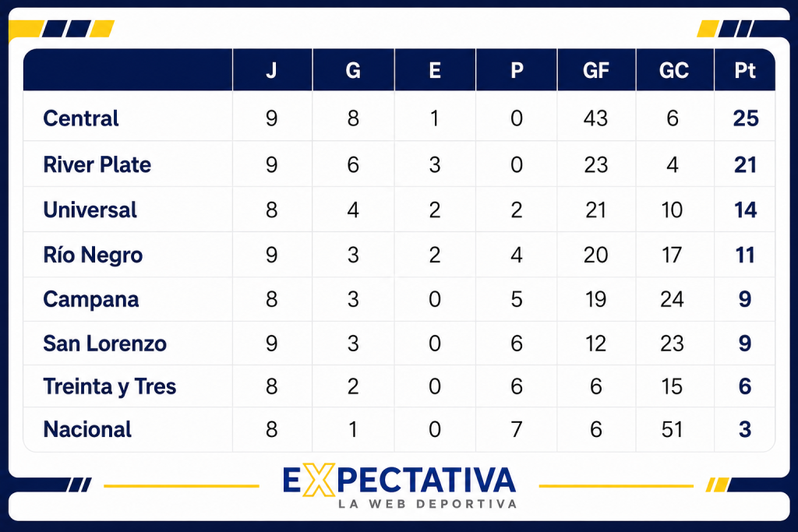This screenshot has height=532, width=798.
Task: Select the Universal team name
Action: click(90, 210)
